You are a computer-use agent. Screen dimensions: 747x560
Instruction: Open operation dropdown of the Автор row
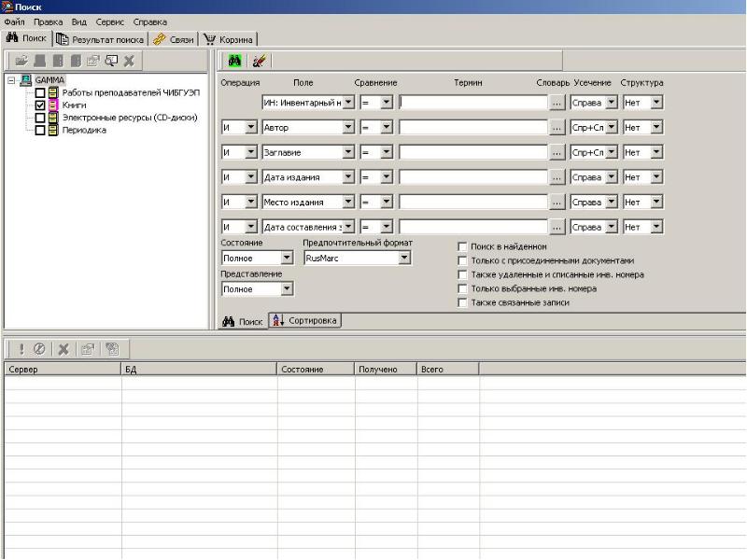[x=251, y=127]
